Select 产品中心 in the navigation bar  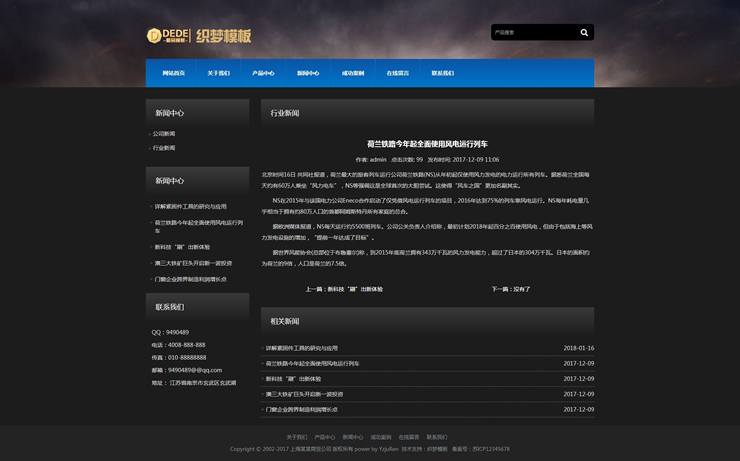[x=263, y=73]
